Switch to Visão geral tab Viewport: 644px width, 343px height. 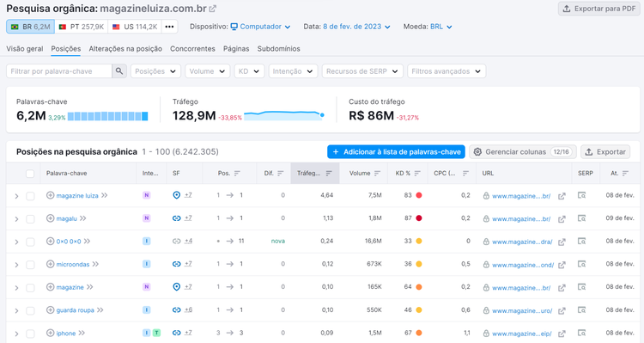point(25,48)
